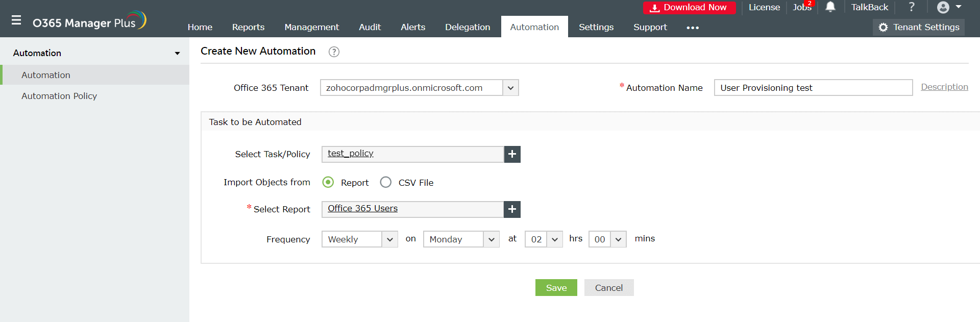
Task: Open the Audit tab
Action: [370, 27]
